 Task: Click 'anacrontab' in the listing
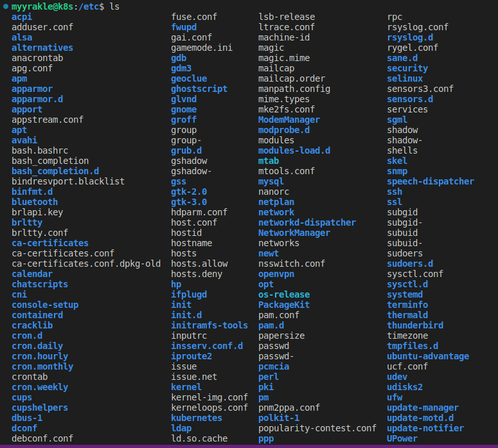[x=37, y=58]
